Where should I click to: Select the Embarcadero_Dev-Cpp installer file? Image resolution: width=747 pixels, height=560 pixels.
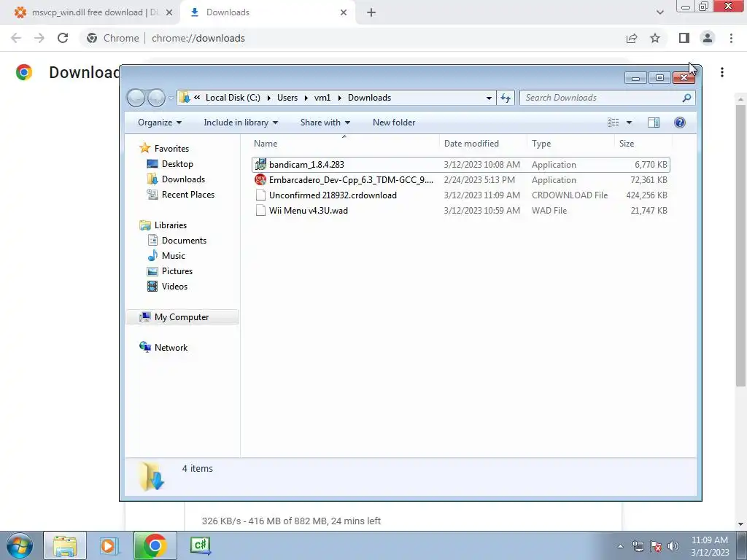click(461, 180)
